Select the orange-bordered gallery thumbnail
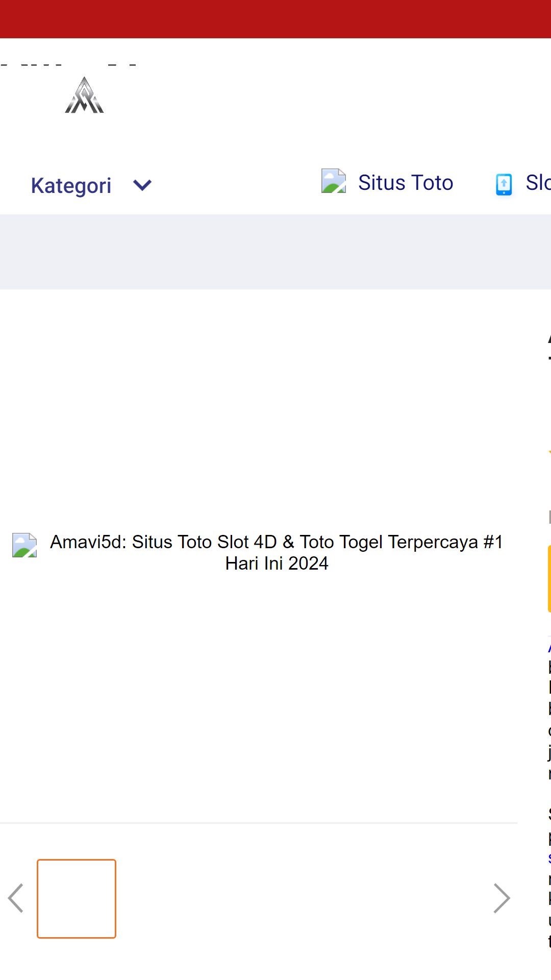551x980 pixels. click(77, 898)
